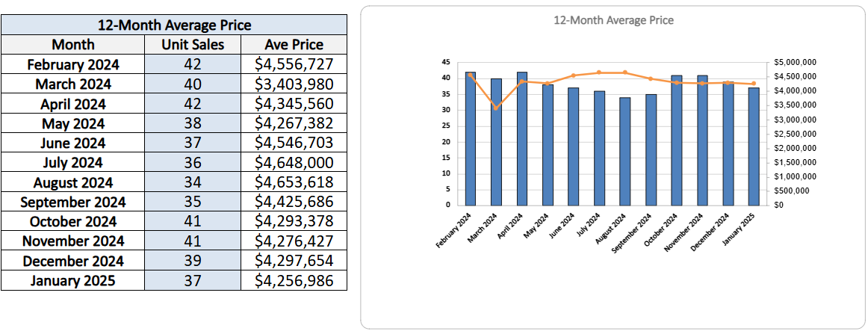Select the 'February 2024' month cell
Screen dimensions: 868x334
[73, 64]
